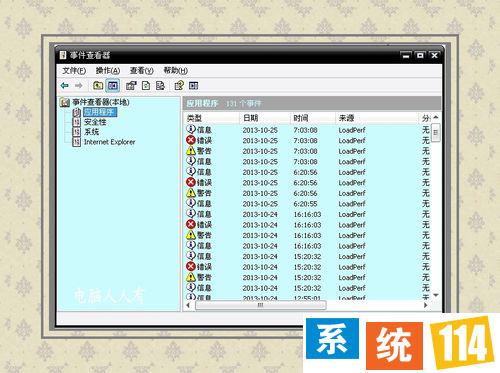Click the log icon beside 安全性

click(77, 122)
